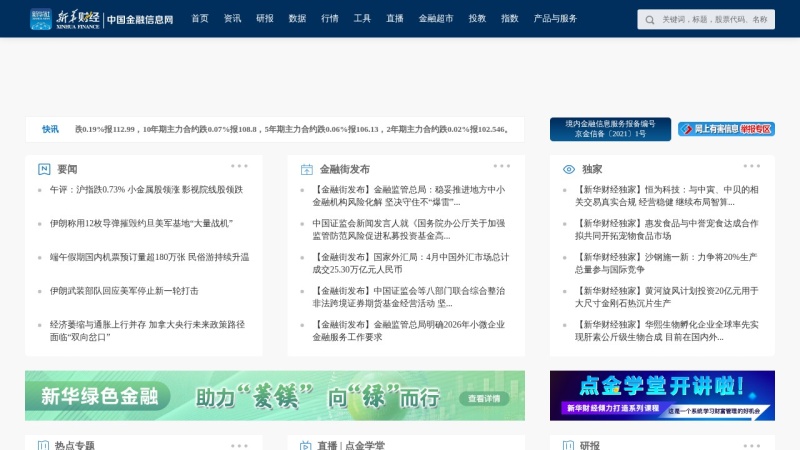Click the 金融街发布 calendar icon

pyautogui.click(x=307, y=169)
